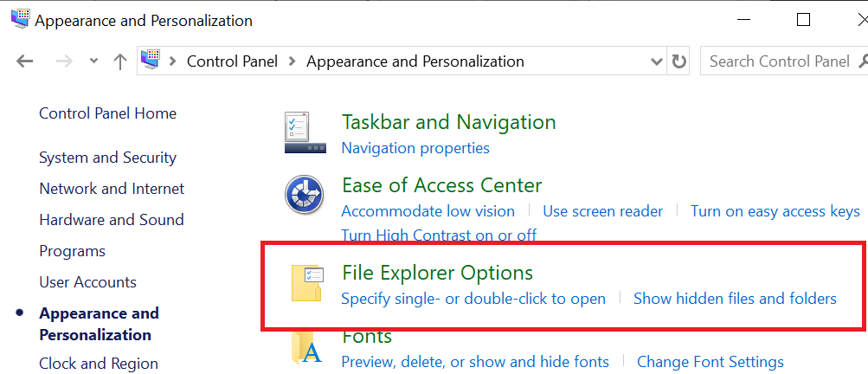Click the Ease of Access Center icon
868x374 pixels.
click(x=305, y=195)
